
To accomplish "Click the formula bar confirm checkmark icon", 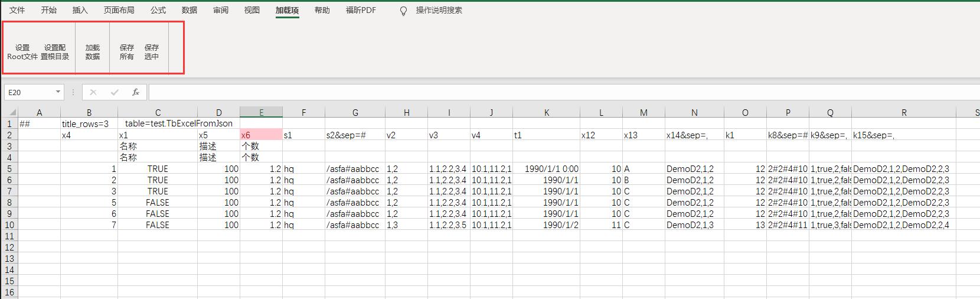I will tap(115, 92).
